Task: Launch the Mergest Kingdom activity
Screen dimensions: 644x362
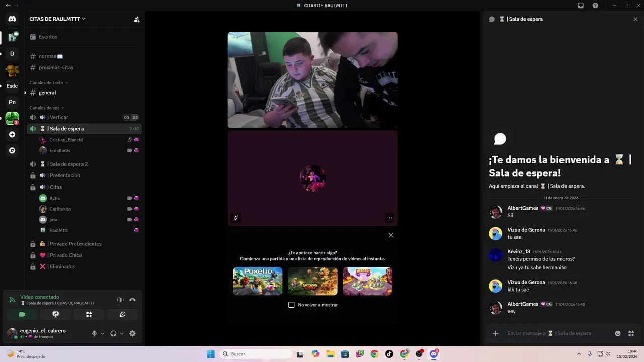Action: (x=367, y=281)
